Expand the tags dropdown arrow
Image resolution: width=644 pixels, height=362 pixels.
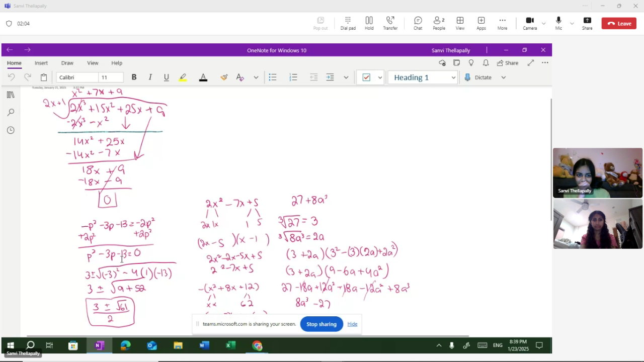380,77
